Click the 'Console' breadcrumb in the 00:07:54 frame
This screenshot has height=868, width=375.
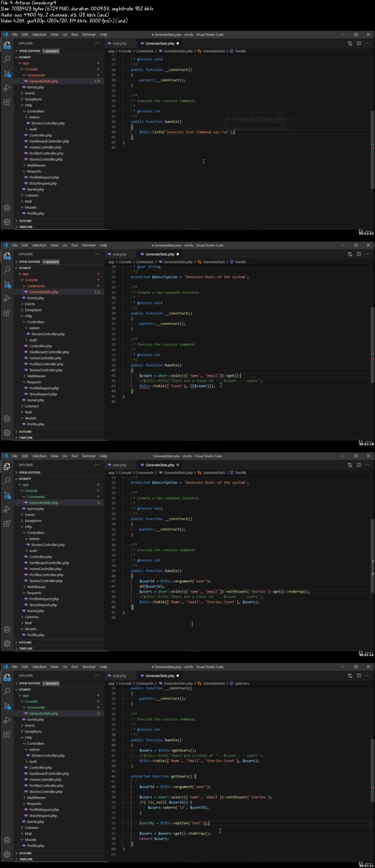[125, 683]
